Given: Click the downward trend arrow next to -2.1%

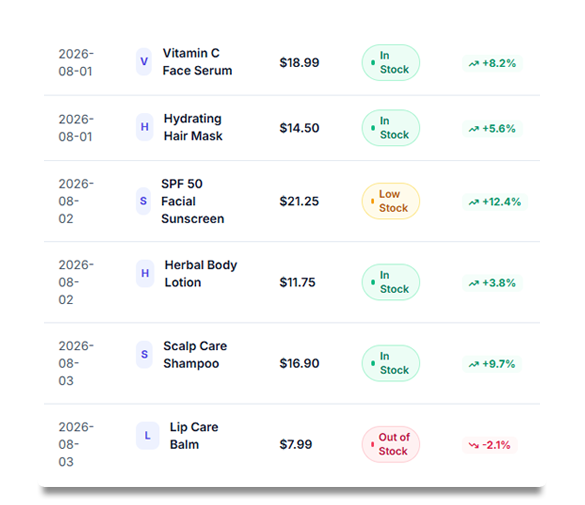Looking at the screenshot, I should coord(473,445).
